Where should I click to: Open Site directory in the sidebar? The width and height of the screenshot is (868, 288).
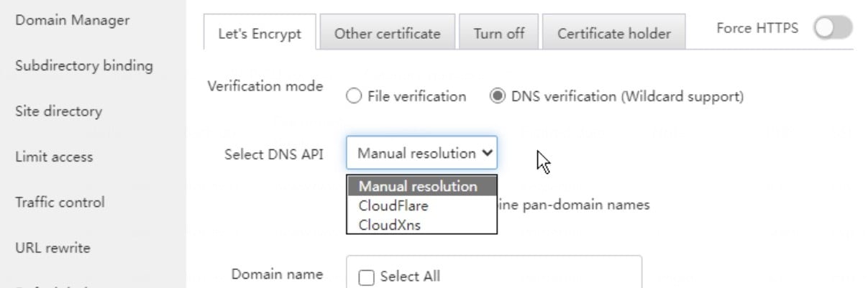(58, 111)
